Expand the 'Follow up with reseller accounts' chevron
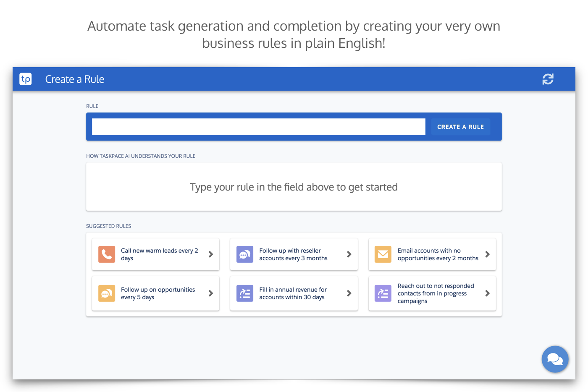 click(349, 254)
